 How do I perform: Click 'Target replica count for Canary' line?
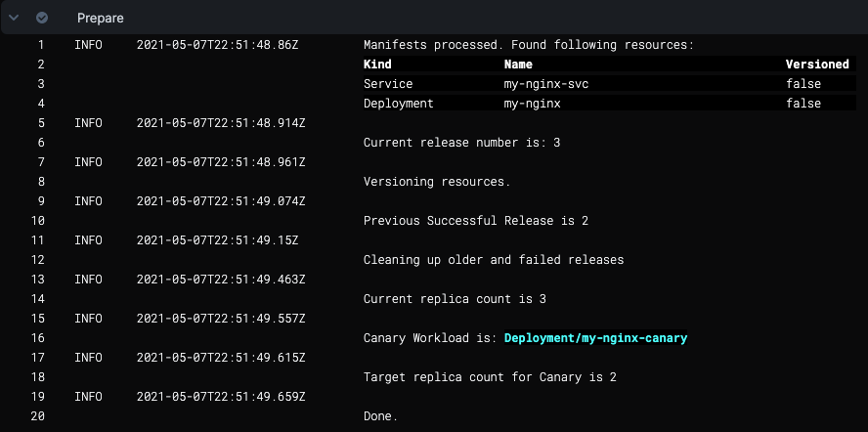[490, 377]
